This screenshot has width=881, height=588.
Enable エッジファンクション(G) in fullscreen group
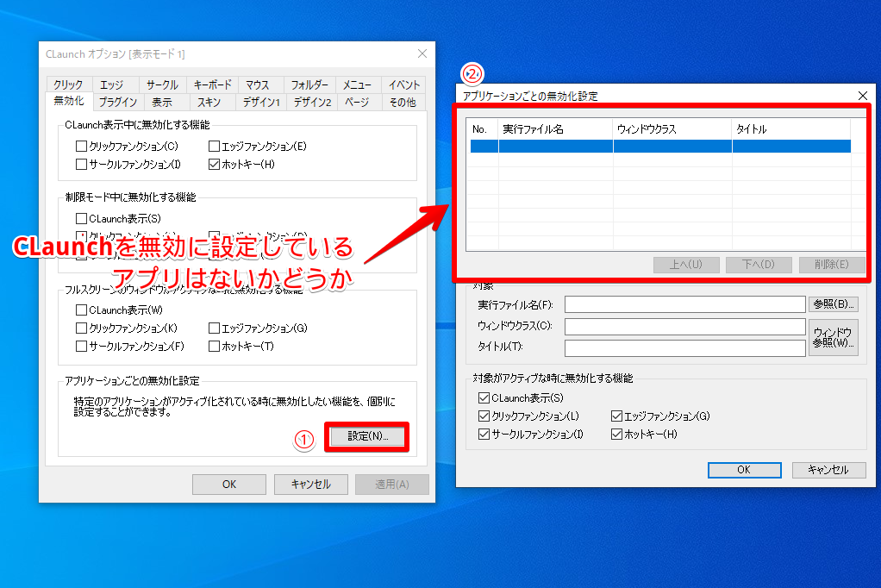[214, 328]
